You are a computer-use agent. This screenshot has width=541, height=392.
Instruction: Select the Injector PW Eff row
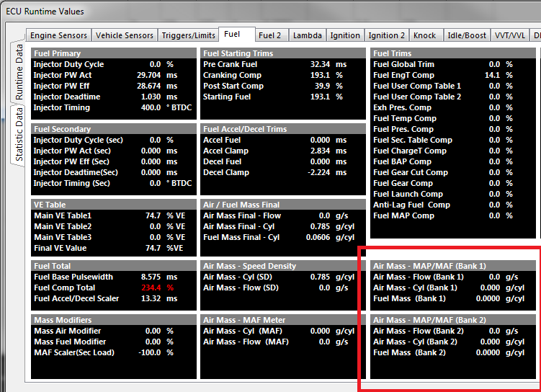click(114, 86)
